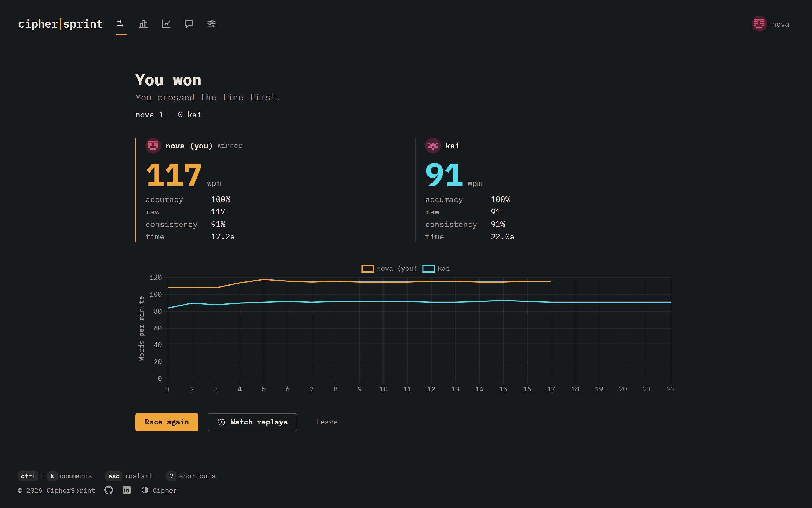Screen dimensions: 812x508
Task: Click nova's avatar in results card
Action: click(153, 145)
